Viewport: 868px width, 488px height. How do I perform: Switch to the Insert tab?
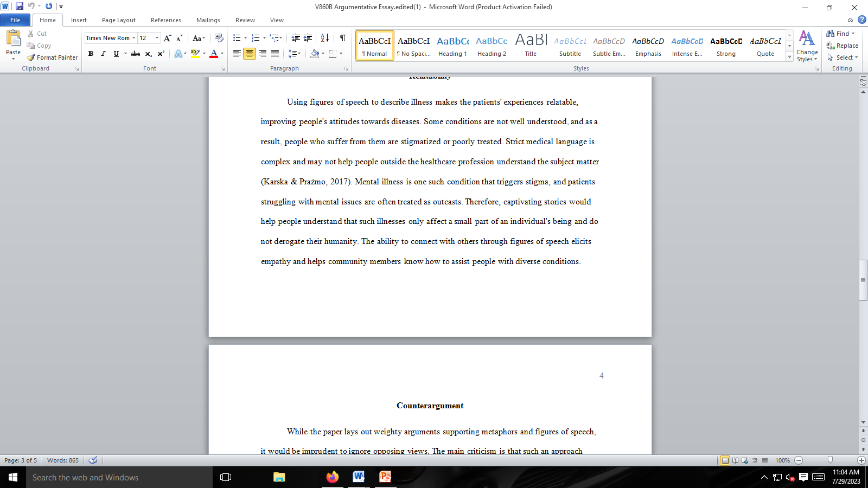click(x=79, y=20)
